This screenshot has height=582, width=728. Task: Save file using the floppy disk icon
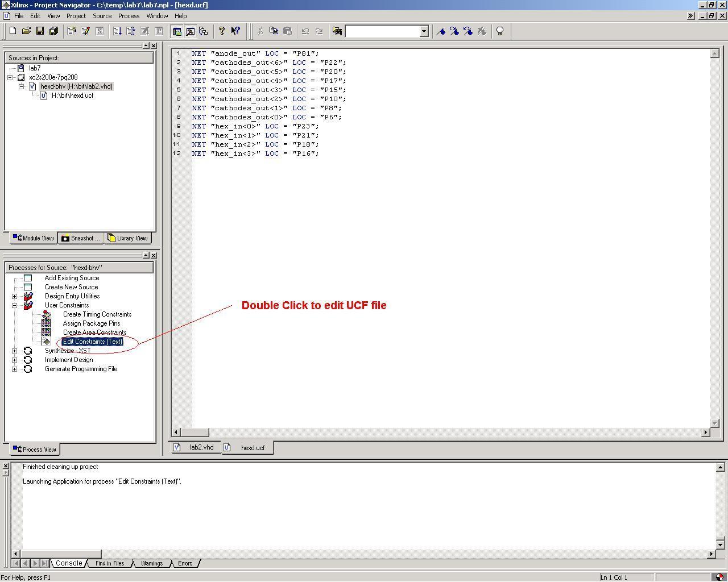40,31
